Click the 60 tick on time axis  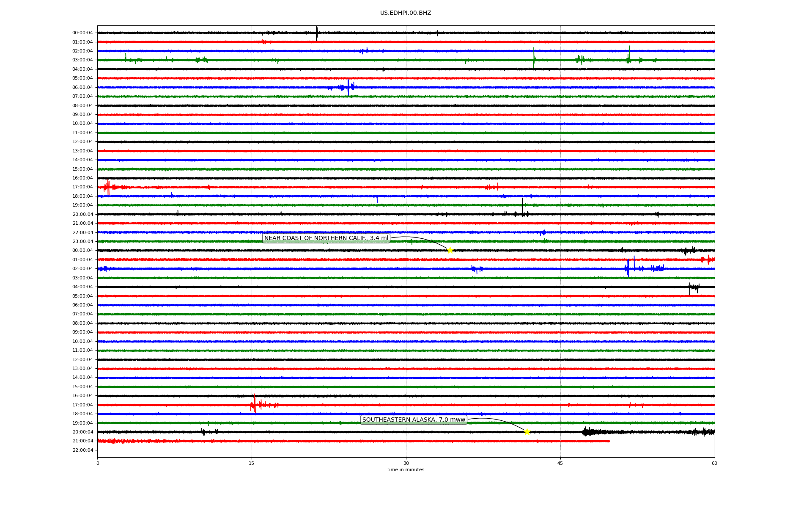coord(714,463)
